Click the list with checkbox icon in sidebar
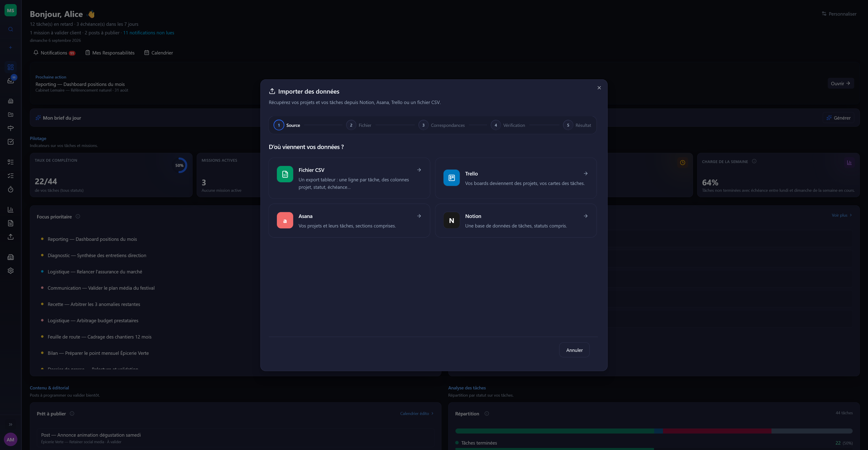Image resolution: width=868 pixels, height=450 pixels. pos(10,162)
